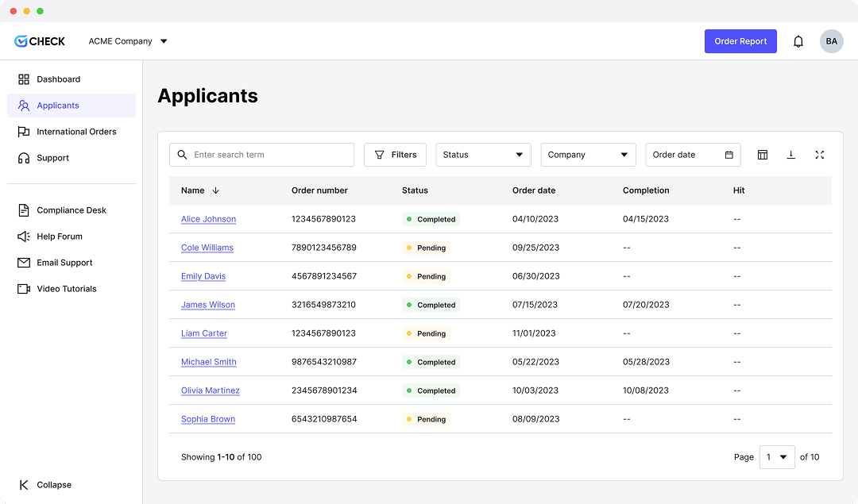This screenshot has width=858, height=504.
Task: Toggle Name column sort arrow
Action: pos(215,190)
